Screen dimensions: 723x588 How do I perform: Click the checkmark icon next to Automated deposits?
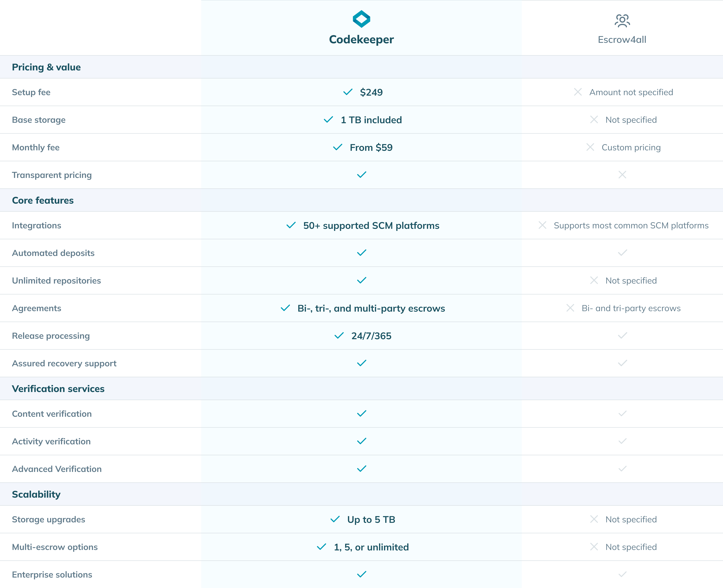tap(361, 253)
